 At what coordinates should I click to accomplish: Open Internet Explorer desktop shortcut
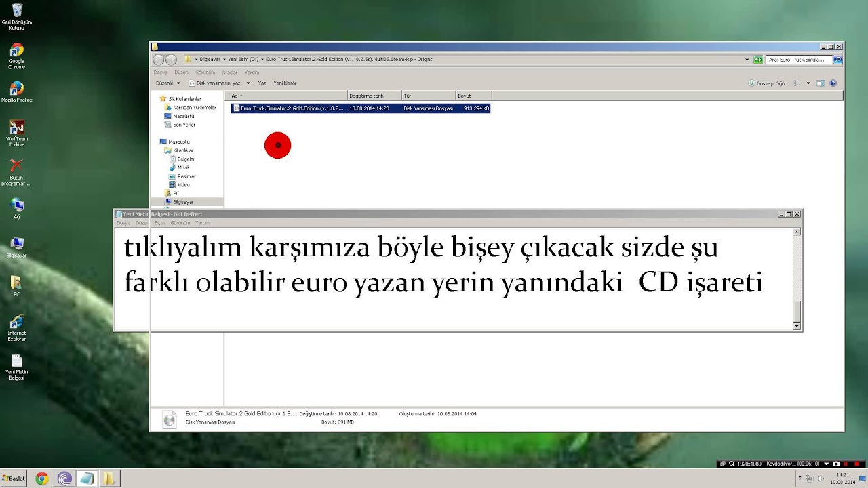point(17,328)
